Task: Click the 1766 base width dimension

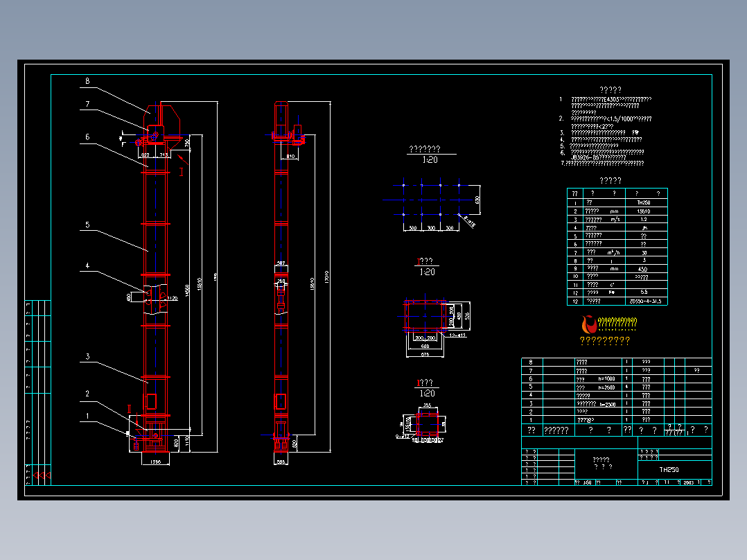Action: click(155, 462)
